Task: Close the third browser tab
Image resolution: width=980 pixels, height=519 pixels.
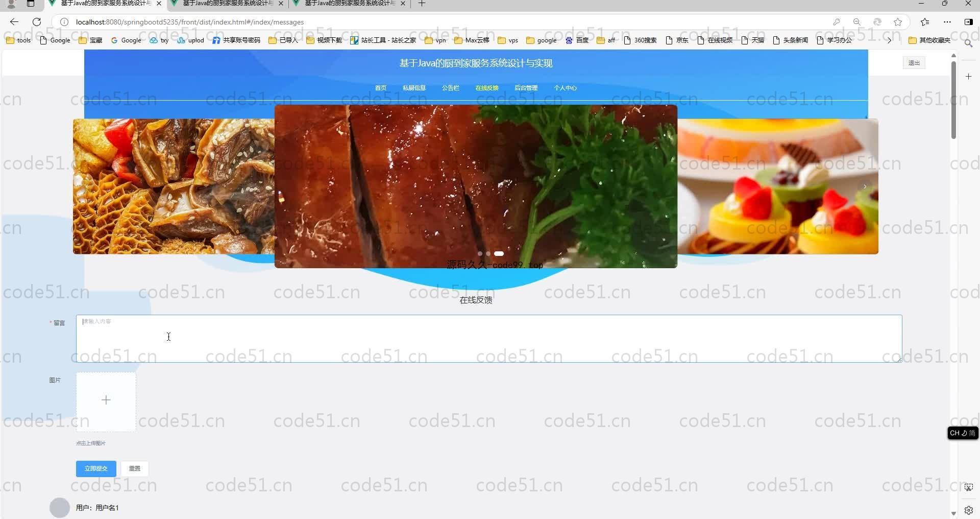Action: click(x=403, y=4)
